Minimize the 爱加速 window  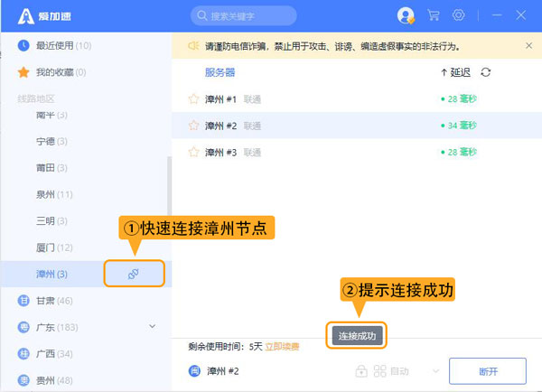coord(497,15)
